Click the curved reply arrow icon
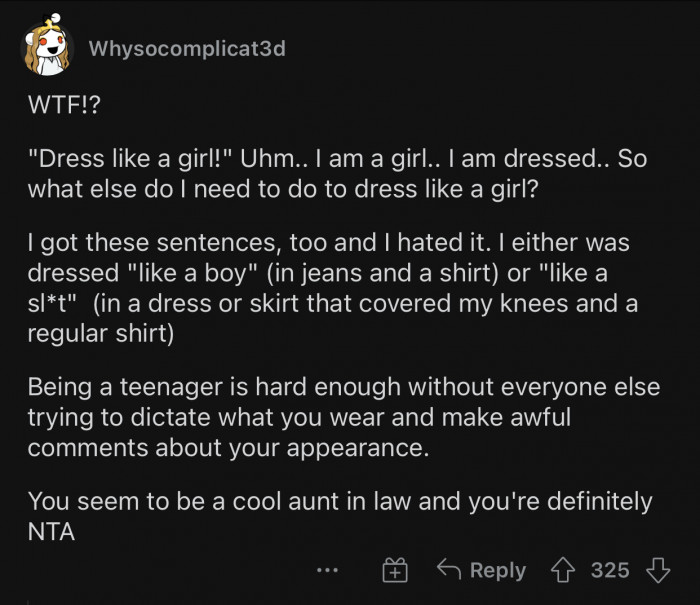 pos(449,570)
